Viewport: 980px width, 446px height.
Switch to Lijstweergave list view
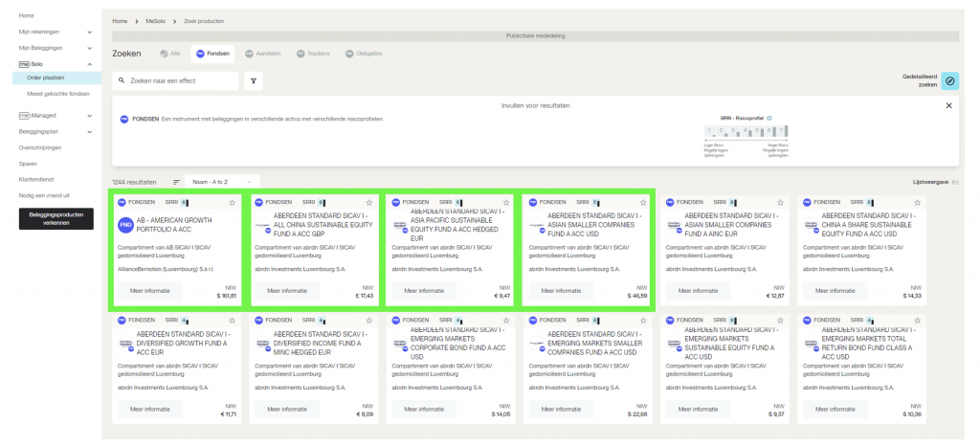click(x=936, y=182)
